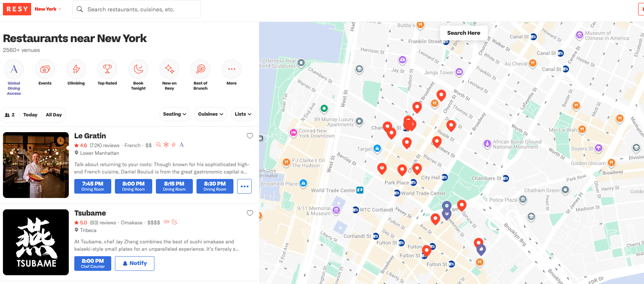
Task: Click Le Gratin 'Lower Manhattan' location text
Action: tap(100, 153)
